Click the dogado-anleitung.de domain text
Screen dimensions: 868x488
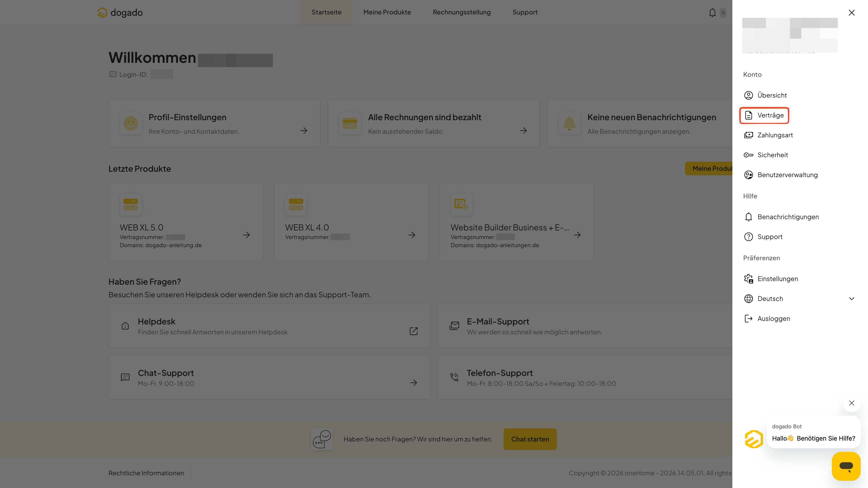pyautogui.click(x=173, y=245)
